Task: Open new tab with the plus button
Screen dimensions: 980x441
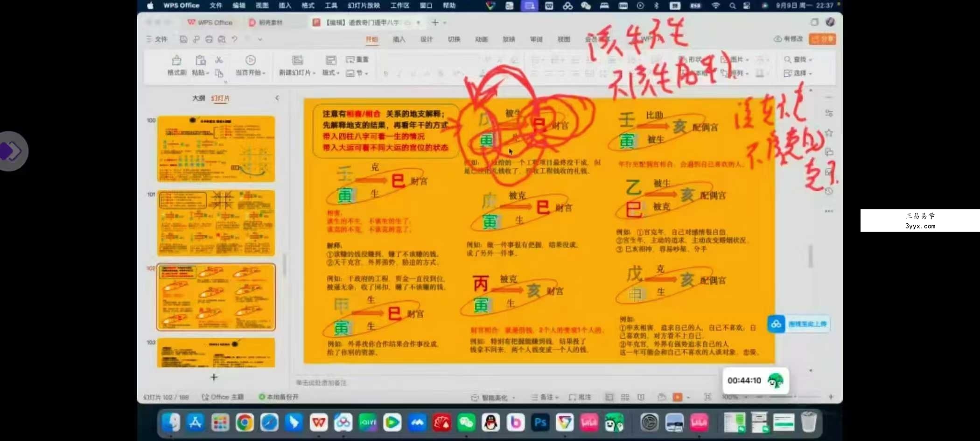Action: tap(435, 22)
